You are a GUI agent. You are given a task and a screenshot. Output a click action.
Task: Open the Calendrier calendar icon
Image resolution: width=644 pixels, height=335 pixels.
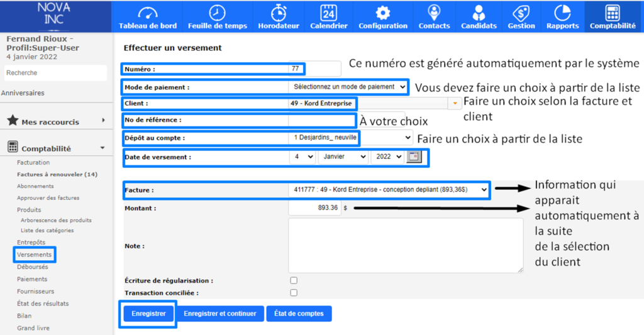(328, 13)
